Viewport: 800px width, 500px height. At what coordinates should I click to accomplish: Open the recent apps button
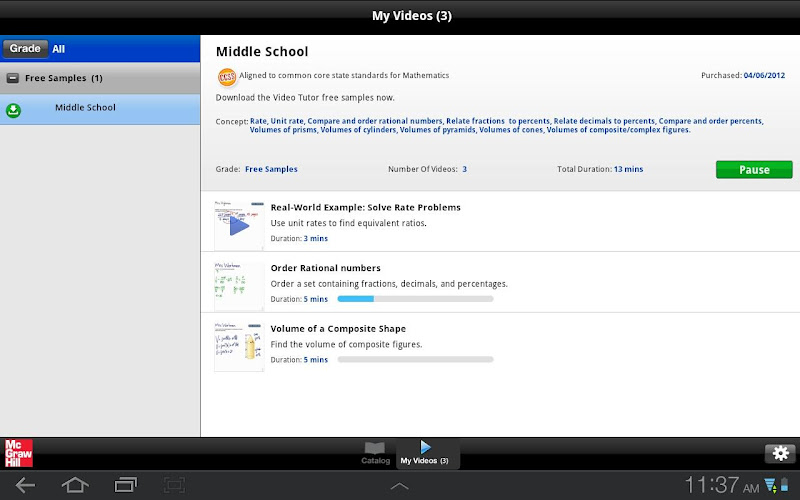coord(126,485)
